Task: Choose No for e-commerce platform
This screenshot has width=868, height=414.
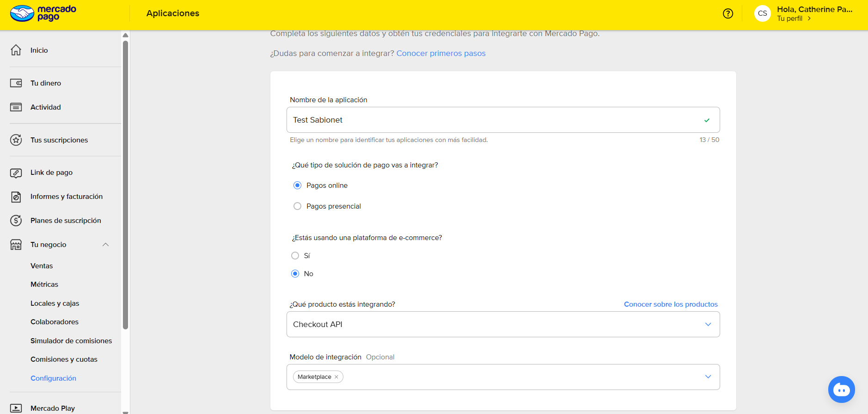Action: tap(295, 274)
